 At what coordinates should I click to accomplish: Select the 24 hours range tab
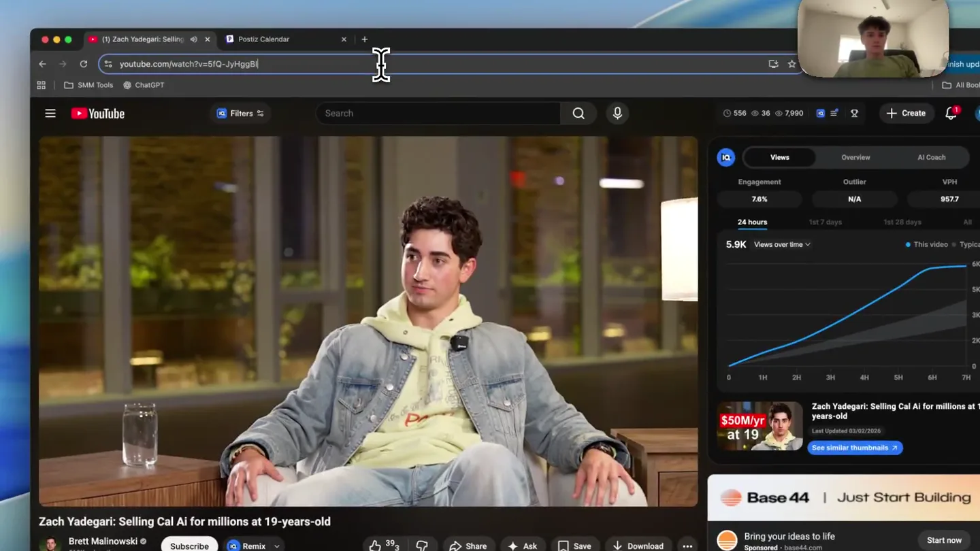point(752,222)
